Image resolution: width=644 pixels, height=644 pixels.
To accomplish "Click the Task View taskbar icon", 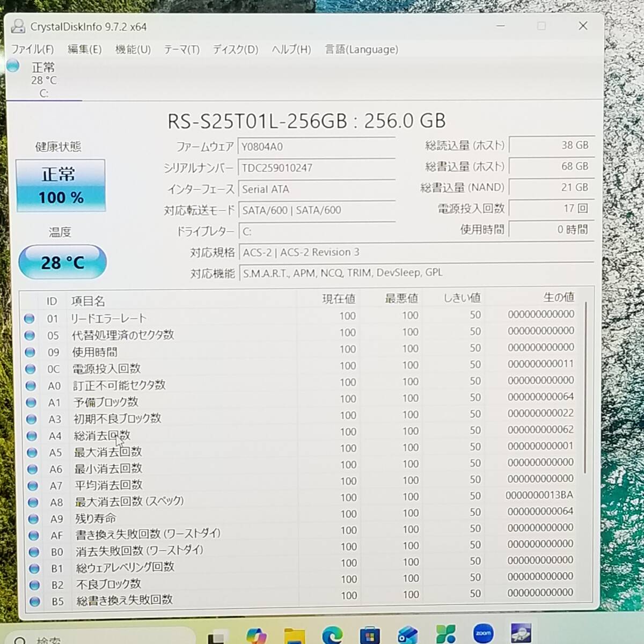I will click(x=217, y=637).
